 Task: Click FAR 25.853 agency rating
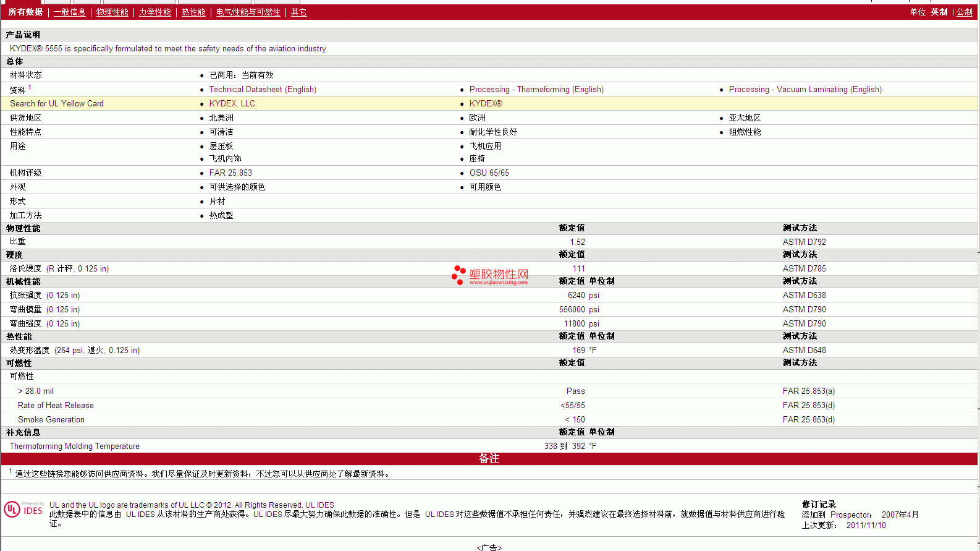[x=230, y=173]
